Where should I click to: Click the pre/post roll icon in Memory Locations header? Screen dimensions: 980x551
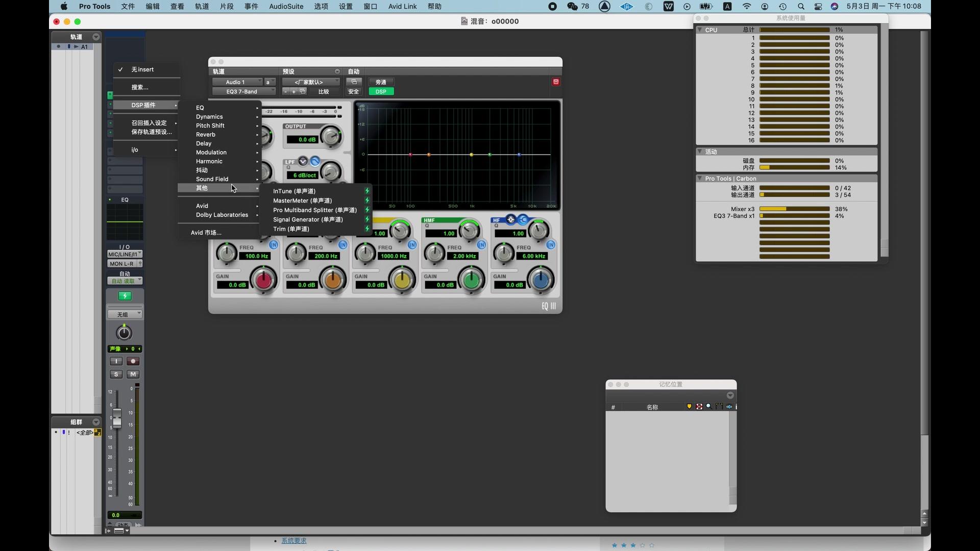tap(719, 407)
